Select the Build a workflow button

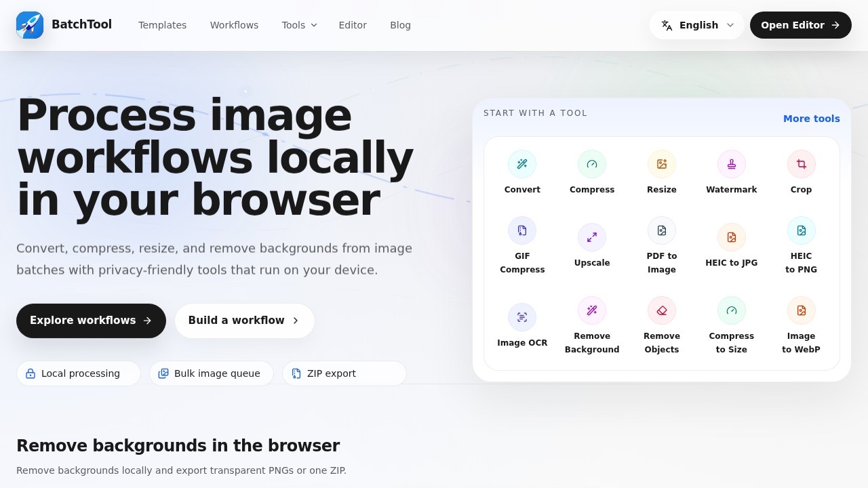[x=245, y=321]
